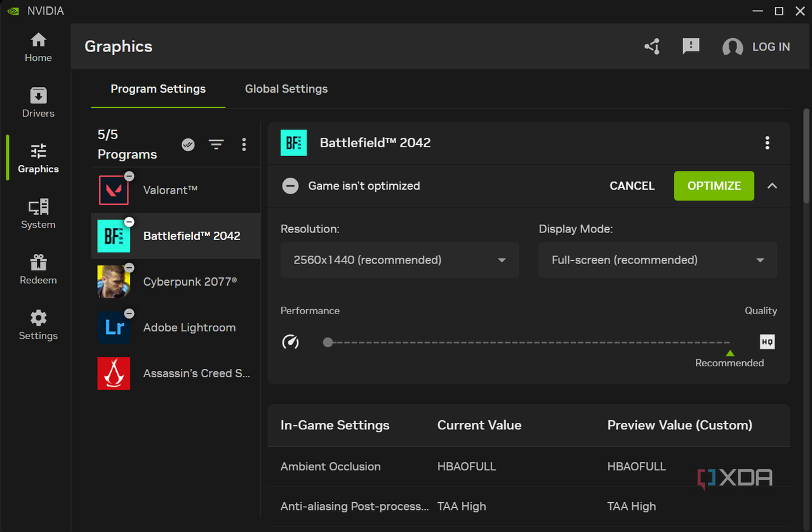Screen dimensions: 812x532
Task: Click the Game isn't optimized text
Action: 364,186
